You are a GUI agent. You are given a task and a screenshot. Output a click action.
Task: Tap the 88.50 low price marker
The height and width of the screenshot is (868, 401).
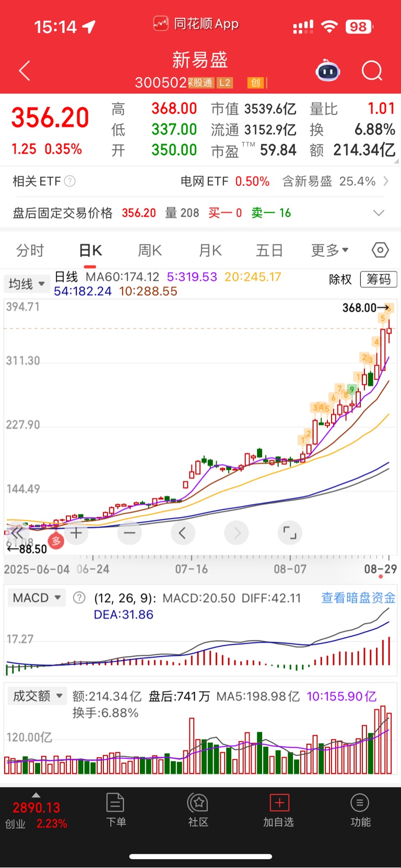click(x=27, y=549)
